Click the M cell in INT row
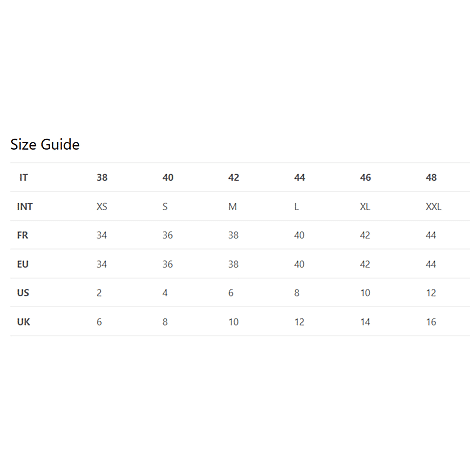 pyautogui.click(x=232, y=207)
